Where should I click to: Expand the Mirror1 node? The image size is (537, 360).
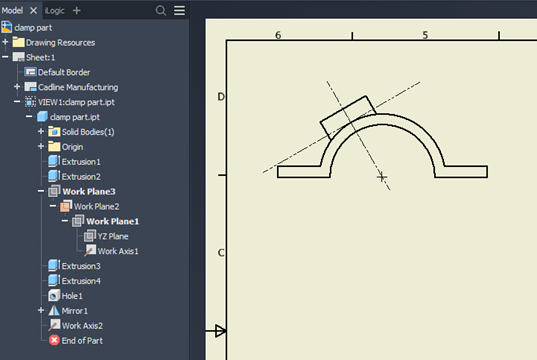(41, 310)
